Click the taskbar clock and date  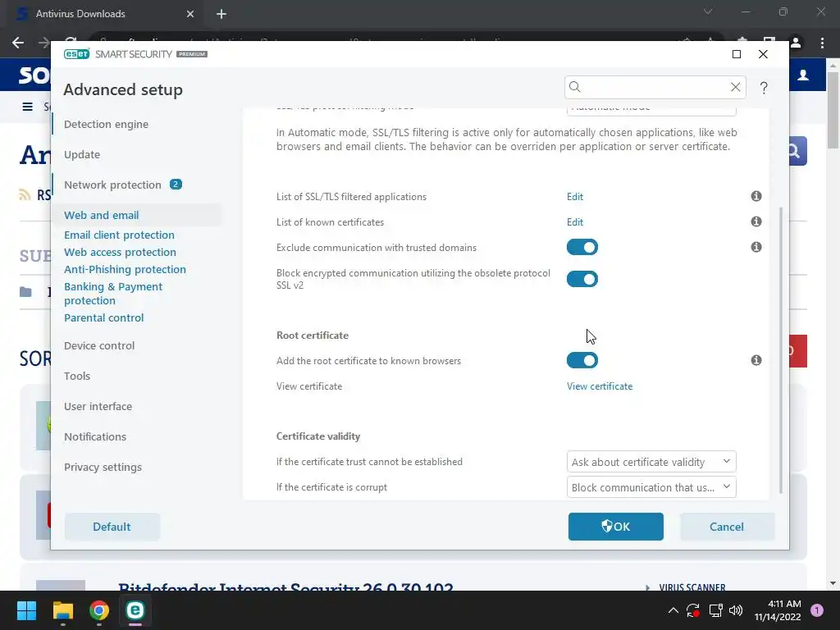click(778, 610)
